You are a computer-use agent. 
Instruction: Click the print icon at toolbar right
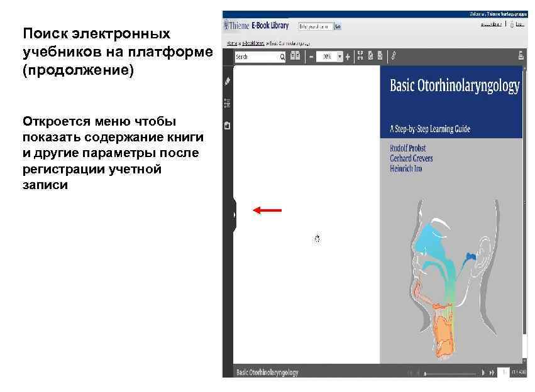click(521, 55)
